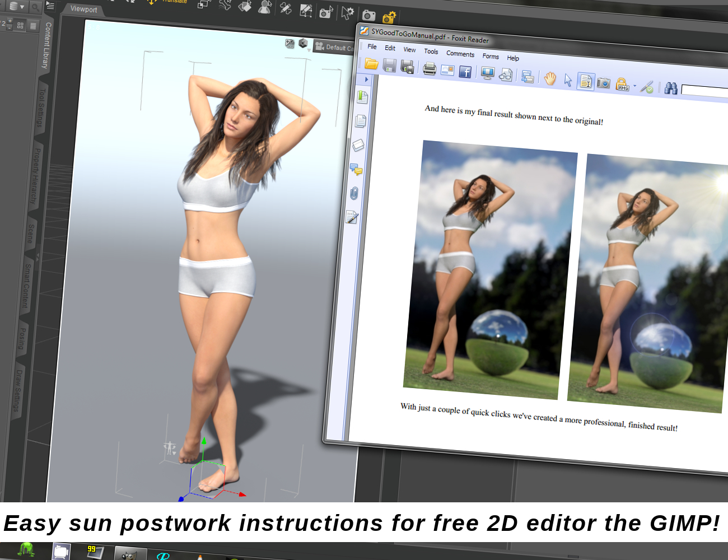This screenshot has height=560, width=728.
Task: Click the pen-with-checkmark signature icon in Foxit
Action: click(x=647, y=87)
